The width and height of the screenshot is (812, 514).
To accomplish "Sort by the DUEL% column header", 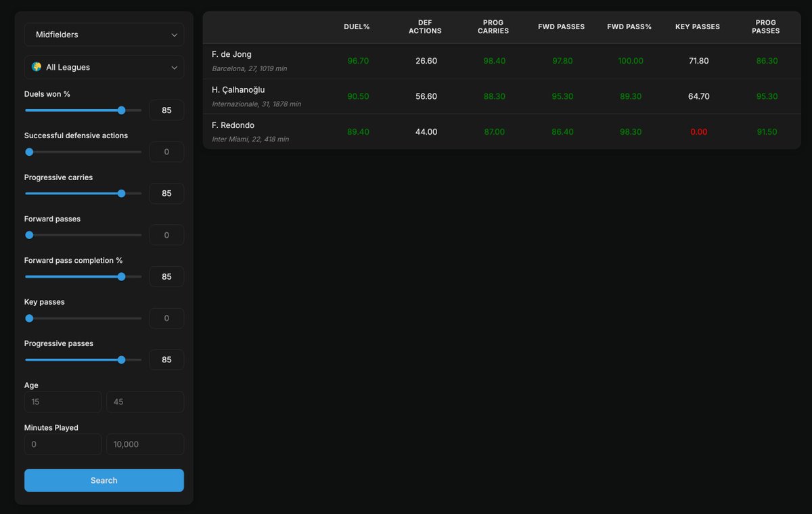I will [x=358, y=27].
